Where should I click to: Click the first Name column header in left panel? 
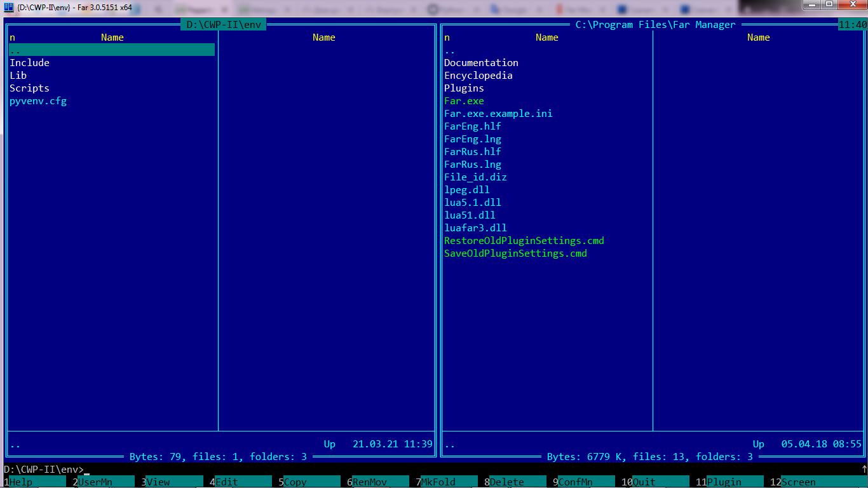tap(112, 37)
